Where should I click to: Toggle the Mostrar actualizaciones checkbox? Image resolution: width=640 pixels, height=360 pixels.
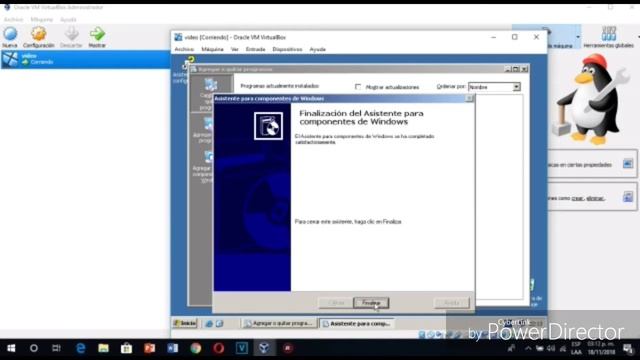[358, 87]
